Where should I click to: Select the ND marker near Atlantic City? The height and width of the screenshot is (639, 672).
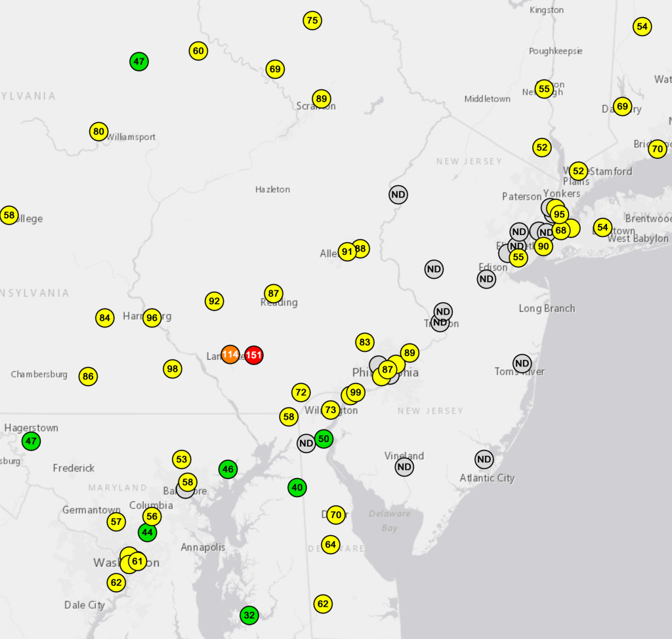484,459
